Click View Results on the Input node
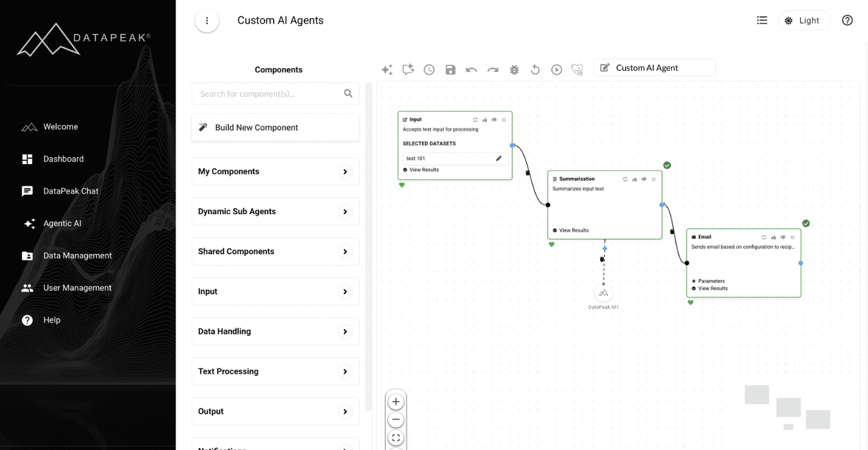Screen dimensions: 868x450 pyautogui.click(x=421, y=170)
